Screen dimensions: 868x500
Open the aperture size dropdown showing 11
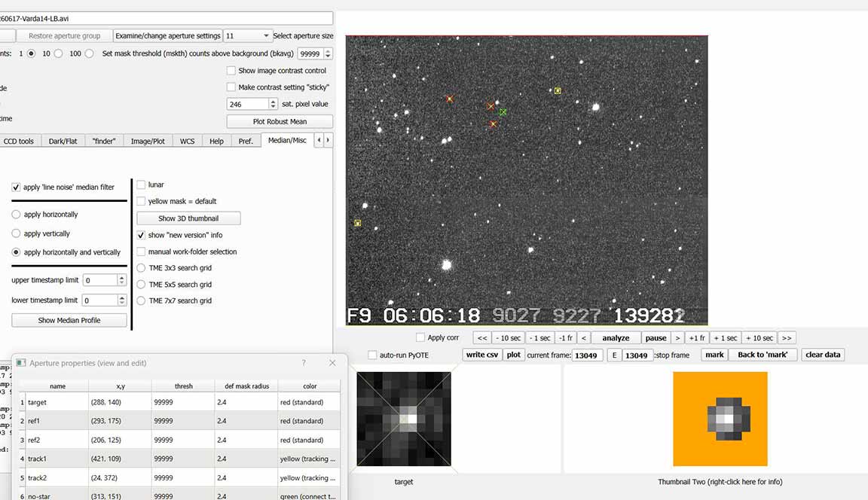pyautogui.click(x=247, y=36)
